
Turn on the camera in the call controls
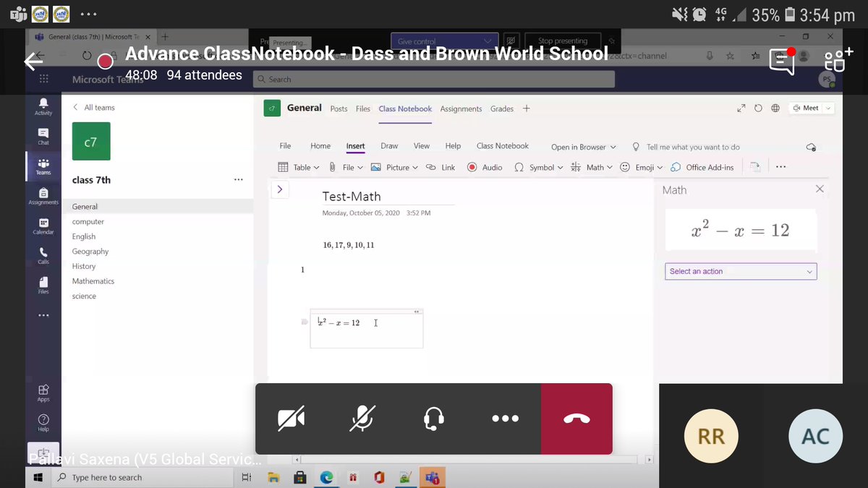tap(291, 419)
